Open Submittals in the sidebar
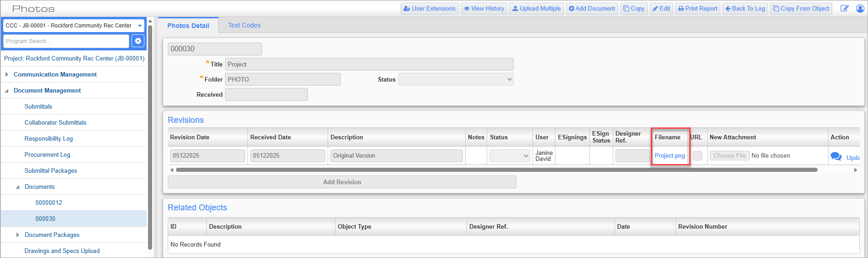This screenshot has height=258, width=868. pos(38,106)
